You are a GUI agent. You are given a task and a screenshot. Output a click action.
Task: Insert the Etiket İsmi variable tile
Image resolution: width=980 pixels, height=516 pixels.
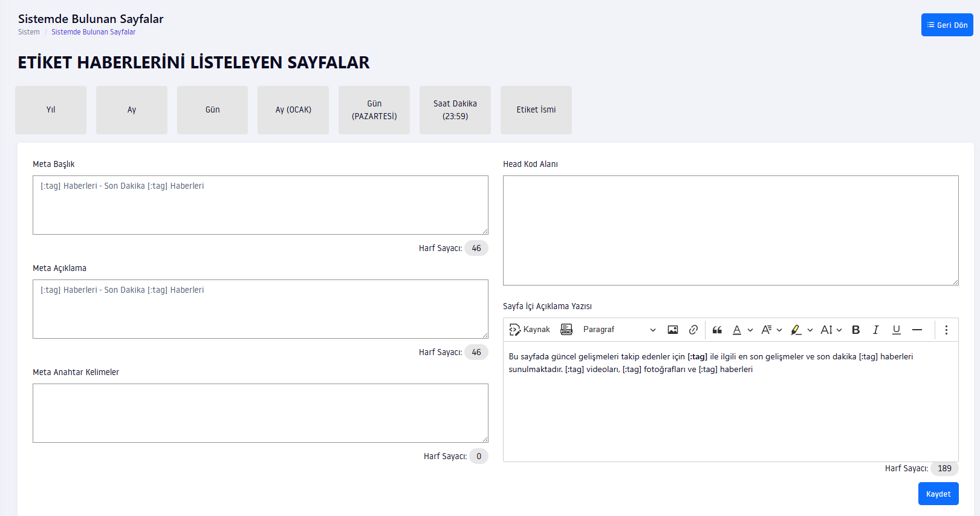(536, 109)
